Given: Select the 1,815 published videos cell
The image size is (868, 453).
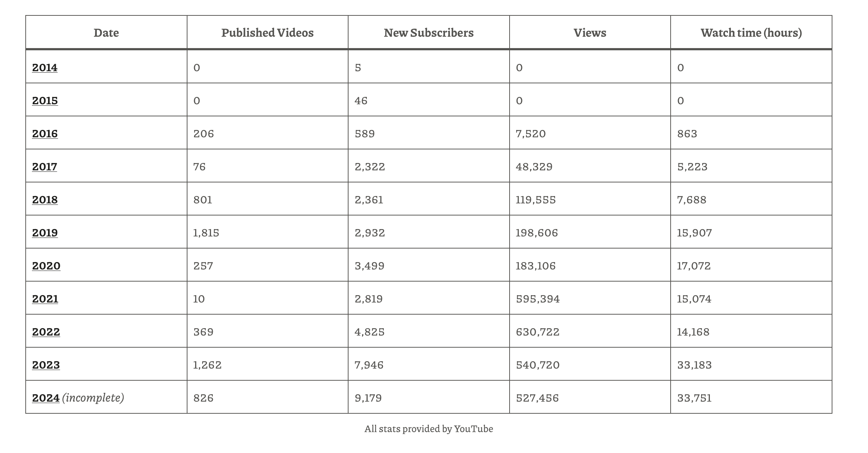Looking at the screenshot, I should 267,232.
